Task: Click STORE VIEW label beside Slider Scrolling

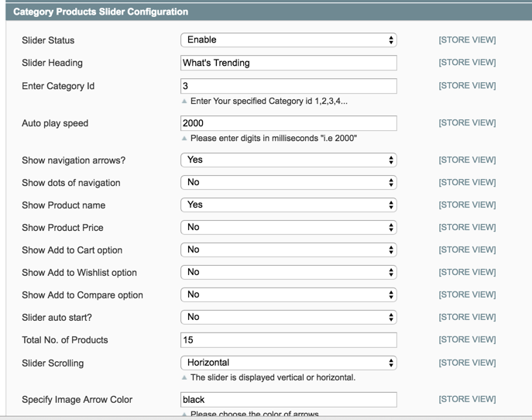Action: coord(467,363)
